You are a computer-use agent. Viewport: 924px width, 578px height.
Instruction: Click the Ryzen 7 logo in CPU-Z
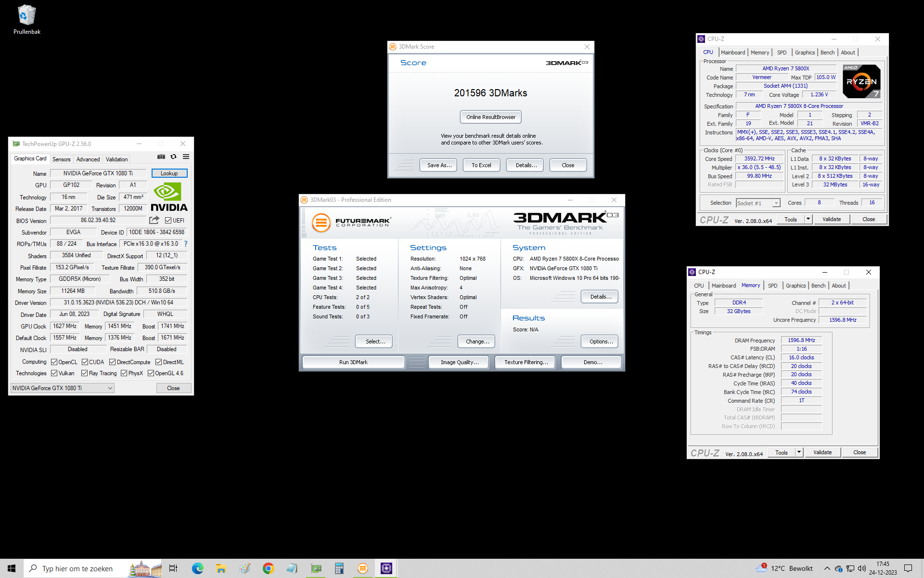coord(861,81)
